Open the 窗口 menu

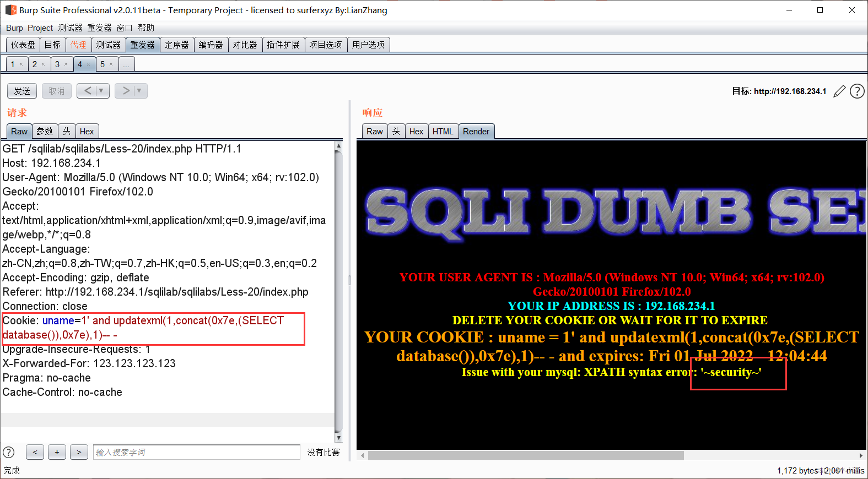pyautogui.click(x=125, y=28)
